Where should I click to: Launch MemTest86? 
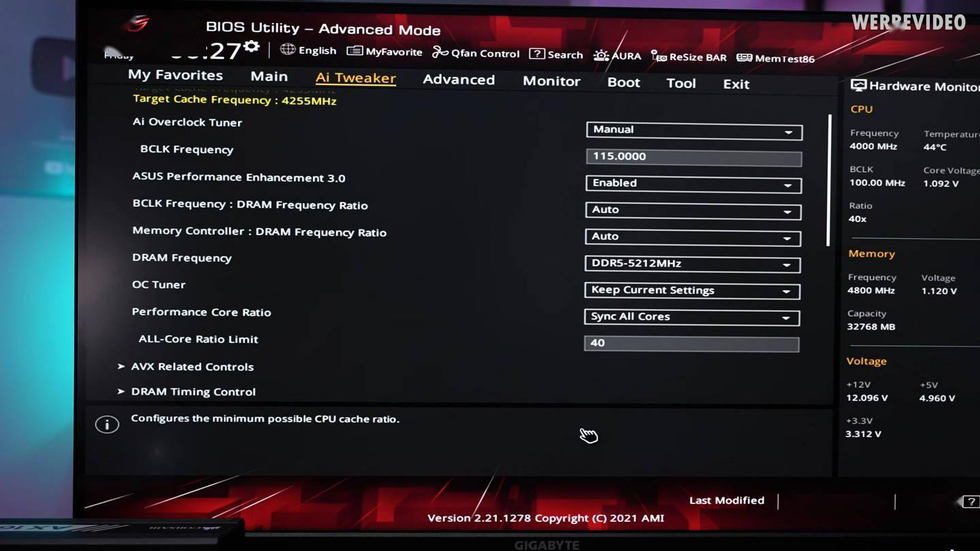(x=776, y=59)
